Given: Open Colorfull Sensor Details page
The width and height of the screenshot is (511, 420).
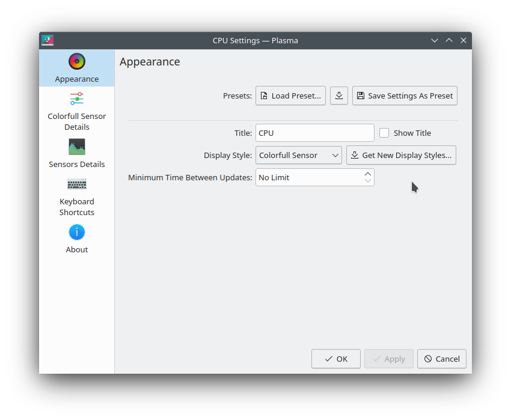Looking at the screenshot, I should (x=76, y=111).
